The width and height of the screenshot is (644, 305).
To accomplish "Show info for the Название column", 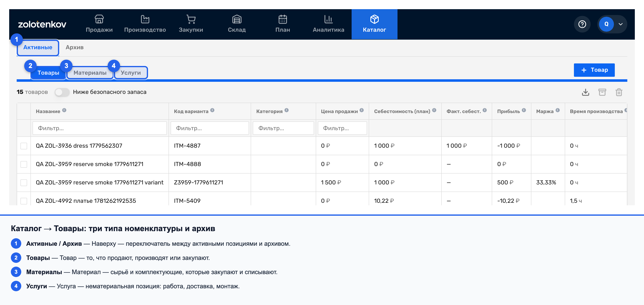I will pos(64,110).
